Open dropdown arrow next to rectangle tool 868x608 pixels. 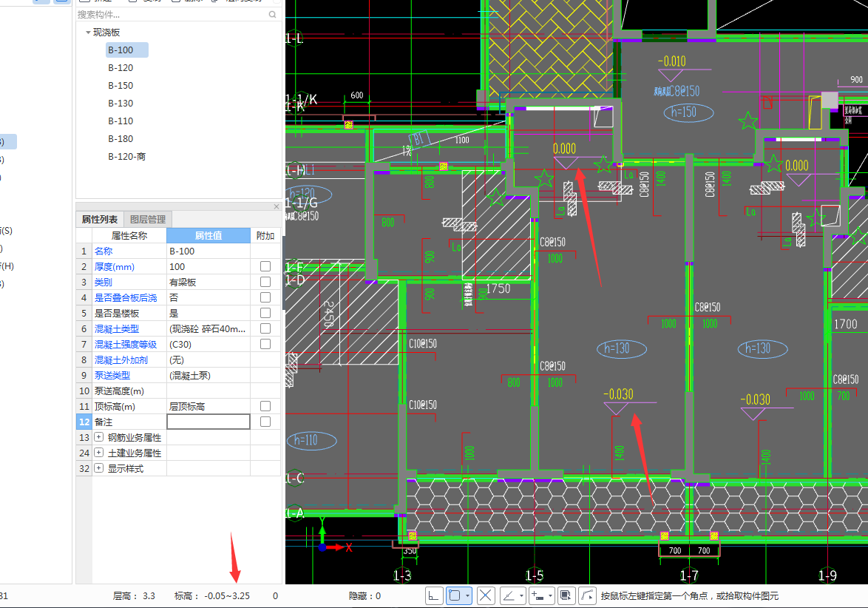(468, 595)
